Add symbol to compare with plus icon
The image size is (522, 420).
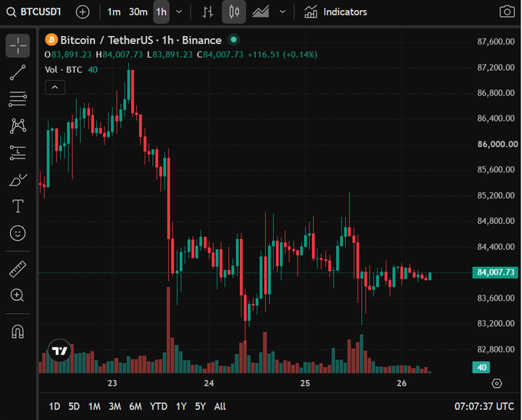point(82,12)
